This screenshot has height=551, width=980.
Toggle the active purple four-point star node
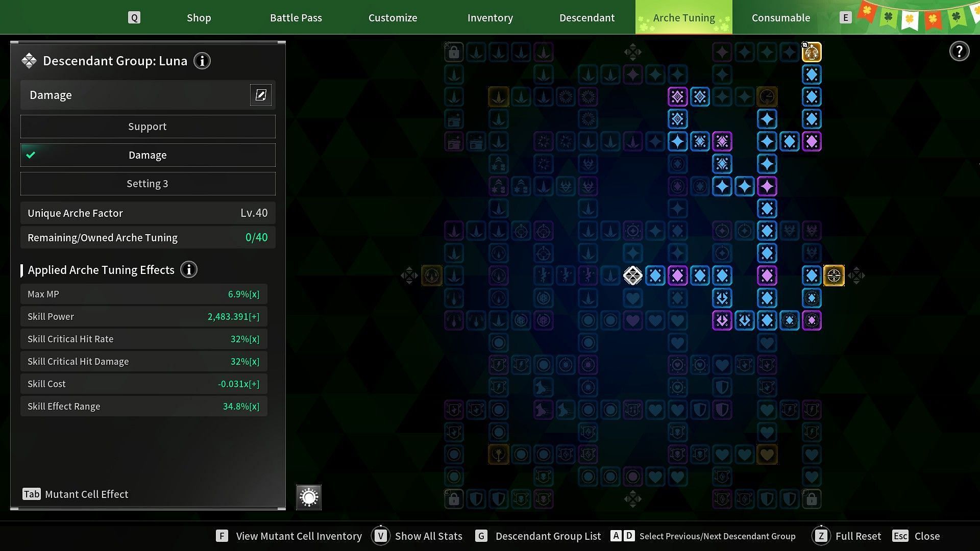(x=767, y=186)
